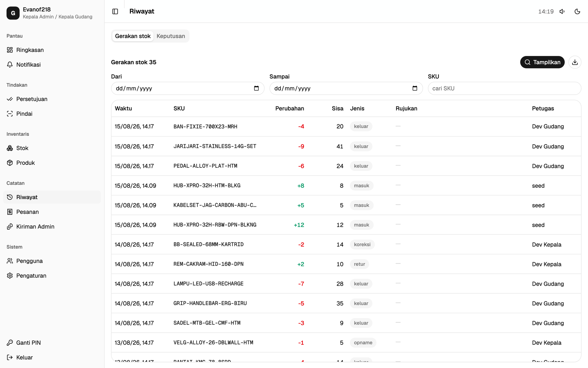Screen dimensions: 588x368
Task: Mute sound with the speaker icon
Action: tap(562, 11)
